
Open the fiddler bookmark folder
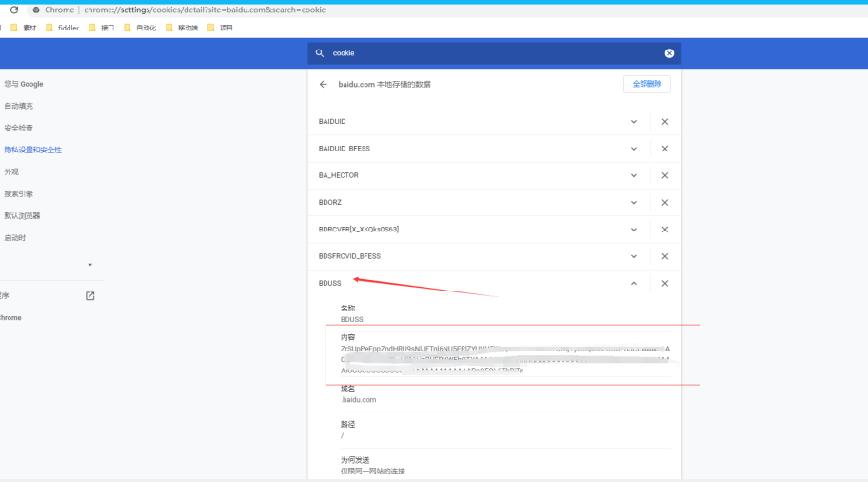[x=62, y=28]
